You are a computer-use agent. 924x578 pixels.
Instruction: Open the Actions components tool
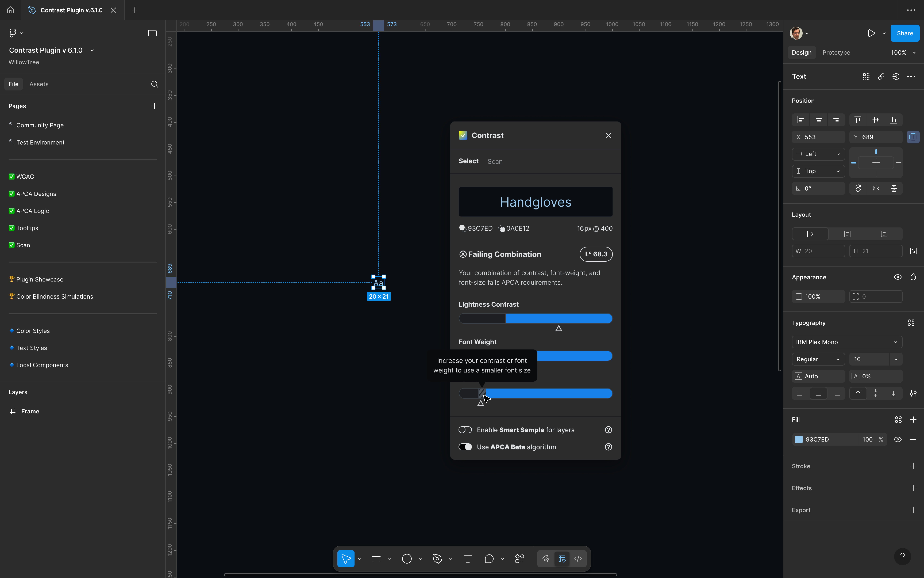click(520, 559)
